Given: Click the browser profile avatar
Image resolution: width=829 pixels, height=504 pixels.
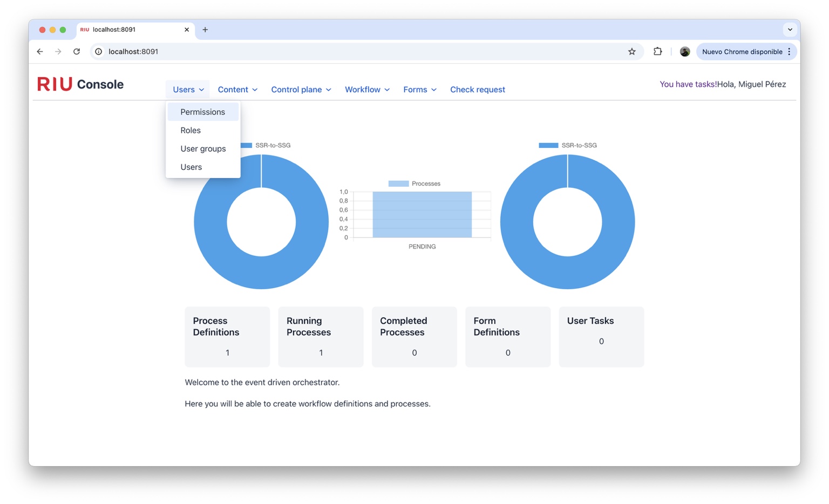Looking at the screenshot, I should pyautogui.click(x=684, y=51).
